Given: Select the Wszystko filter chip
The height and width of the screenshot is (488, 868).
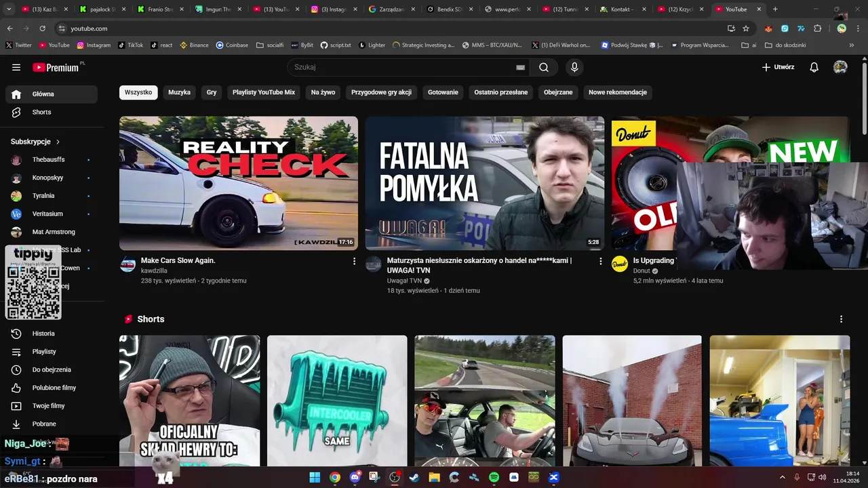Looking at the screenshot, I should pyautogui.click(x=138, y=92).
